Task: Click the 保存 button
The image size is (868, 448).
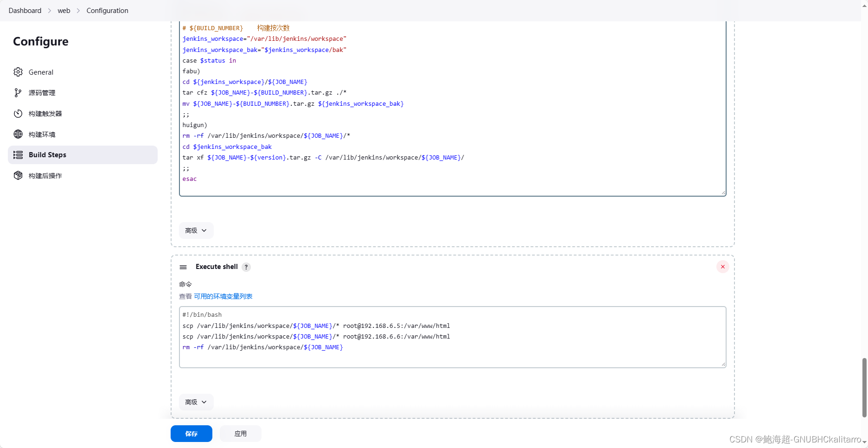Action: tap(191, 434)
